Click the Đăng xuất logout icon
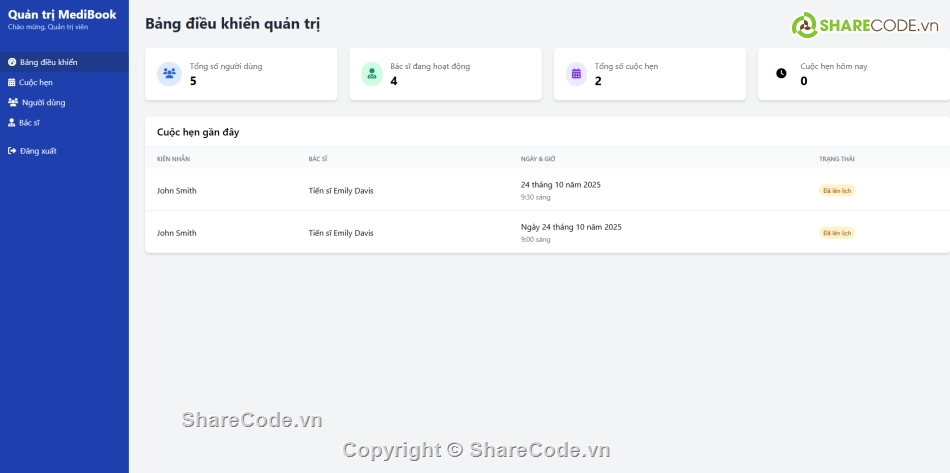The height and width of the screenshot is (473, 950). point(12,151)
